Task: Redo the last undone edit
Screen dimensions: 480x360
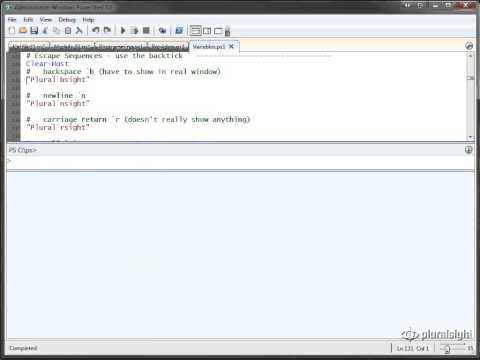Action: click(x=107, y=31)
